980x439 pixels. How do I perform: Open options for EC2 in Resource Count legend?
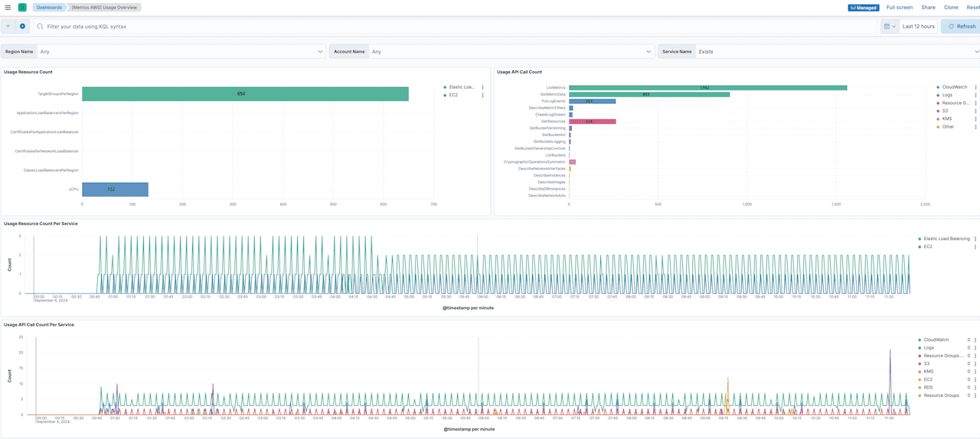(x=482, y=95)
